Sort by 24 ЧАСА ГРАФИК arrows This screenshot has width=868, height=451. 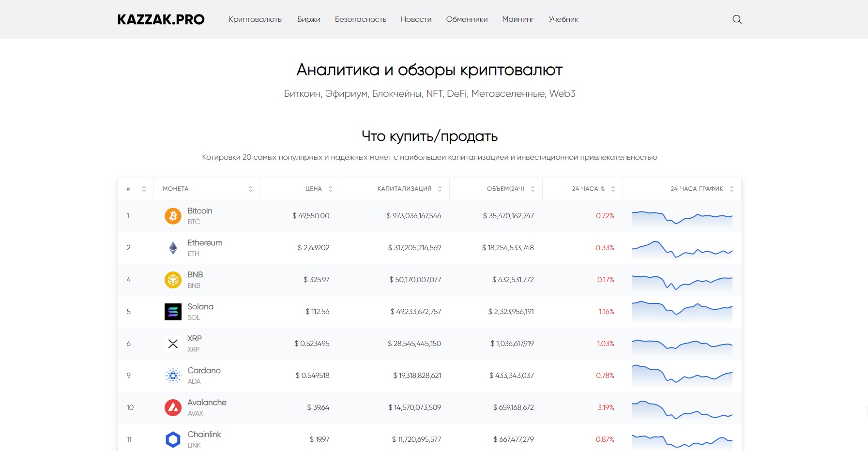tap(731, 189)
